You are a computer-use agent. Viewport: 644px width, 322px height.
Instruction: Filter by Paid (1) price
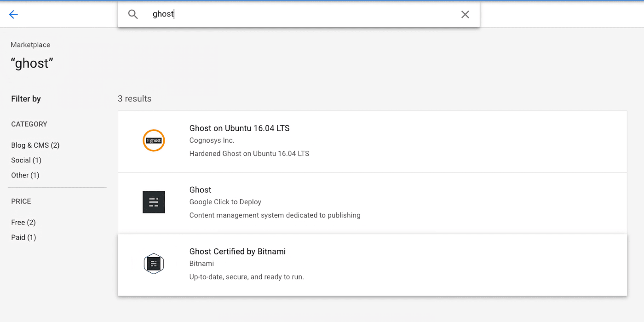pos(23,237)
